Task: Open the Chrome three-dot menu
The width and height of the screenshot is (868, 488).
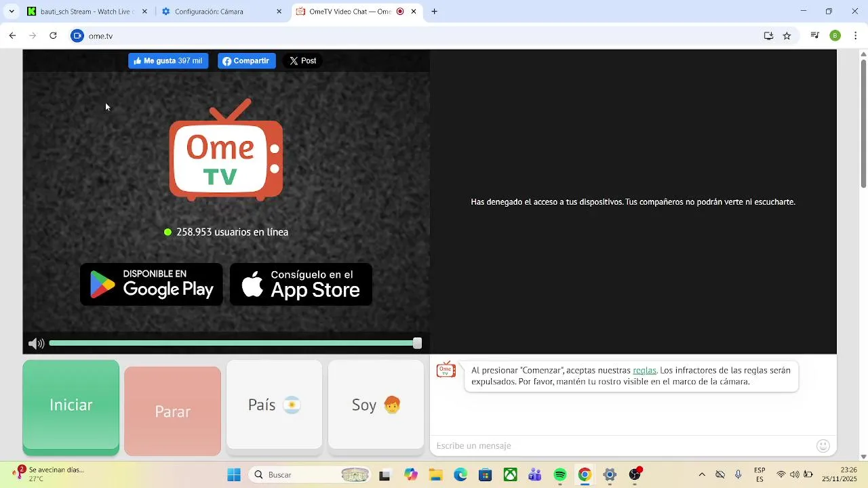Action: (x=856, y=36)
